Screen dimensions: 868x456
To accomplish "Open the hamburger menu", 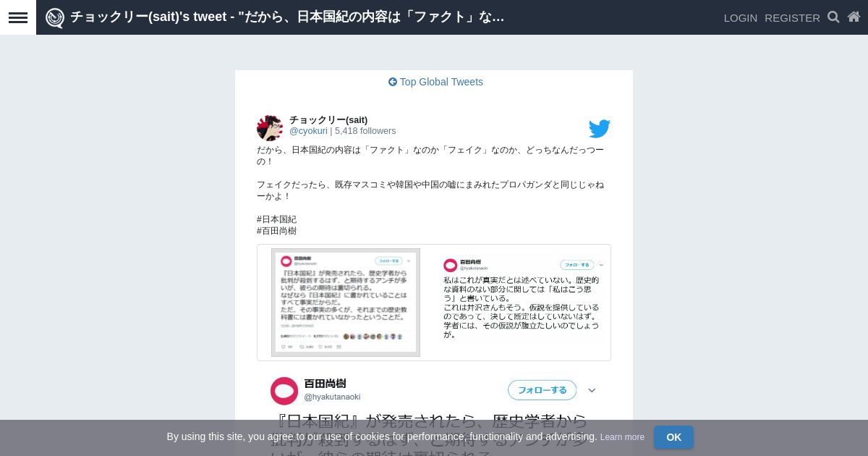I will [18, 17].
